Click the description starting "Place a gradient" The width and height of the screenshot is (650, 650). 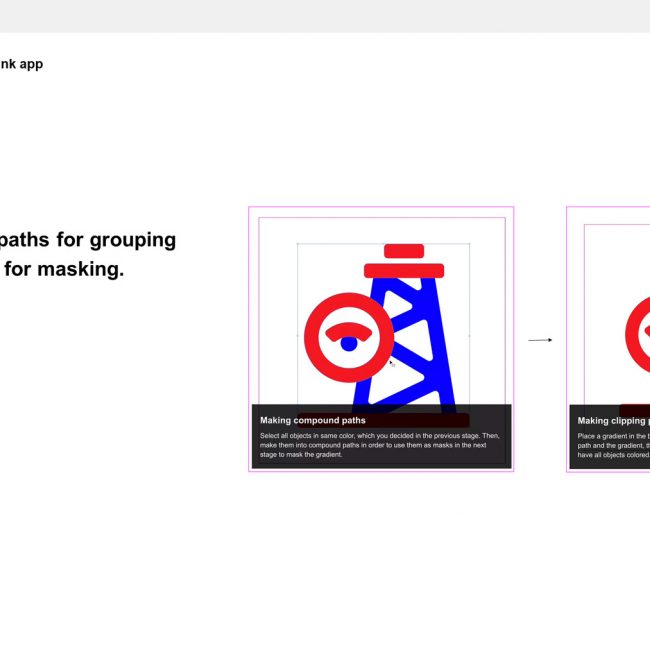click(x=612, y=445)
